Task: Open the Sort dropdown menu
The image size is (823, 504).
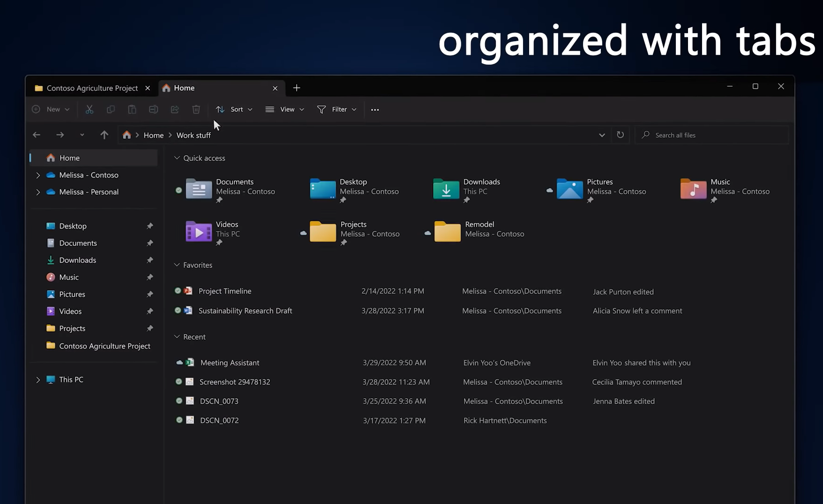Action: pyautogui.click(x=234, y=110)
